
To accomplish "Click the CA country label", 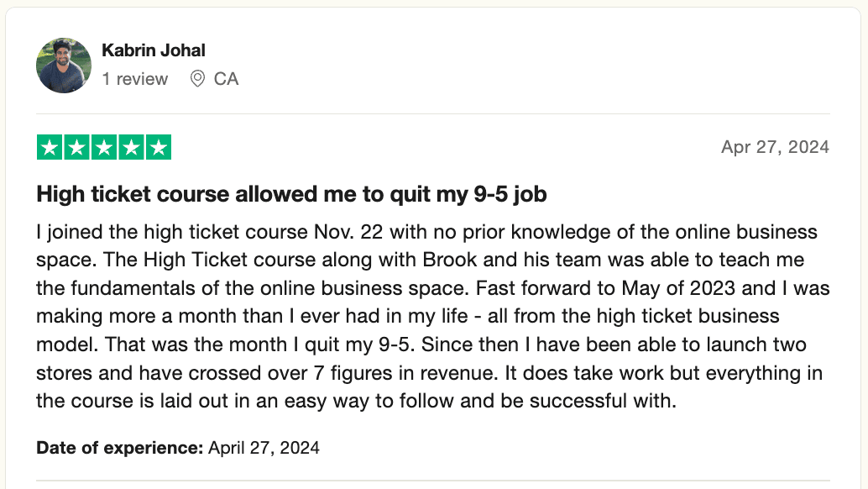I will (226, 79).
